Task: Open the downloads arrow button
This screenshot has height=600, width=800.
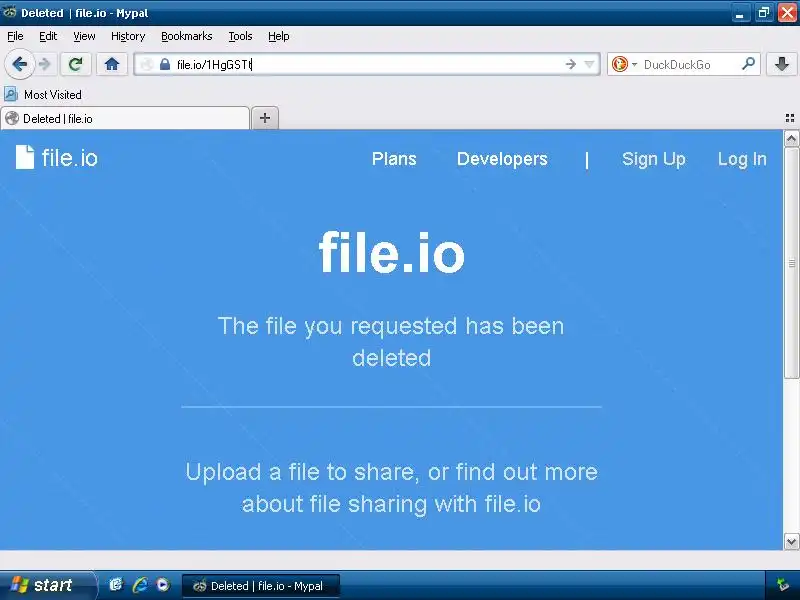Action: (782, 64)
